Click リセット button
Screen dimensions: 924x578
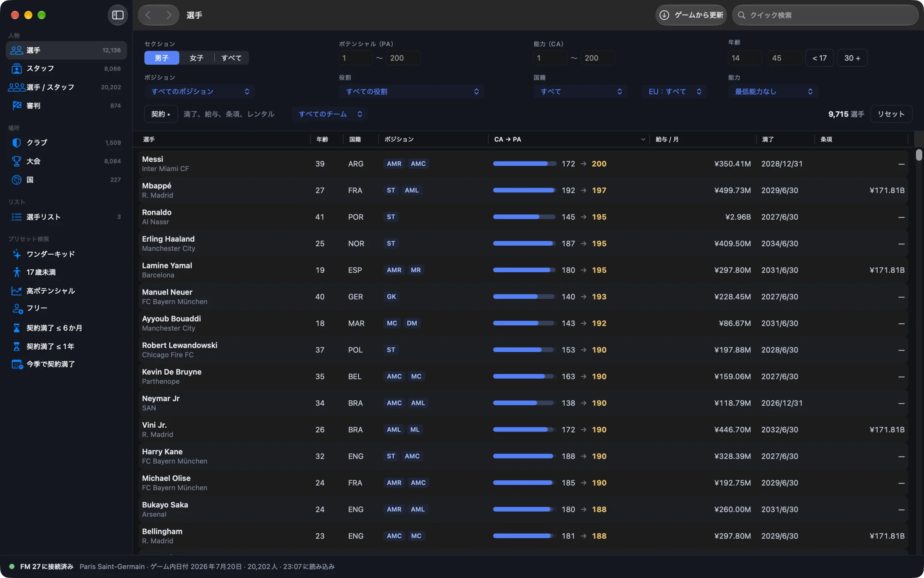(891, 114)
